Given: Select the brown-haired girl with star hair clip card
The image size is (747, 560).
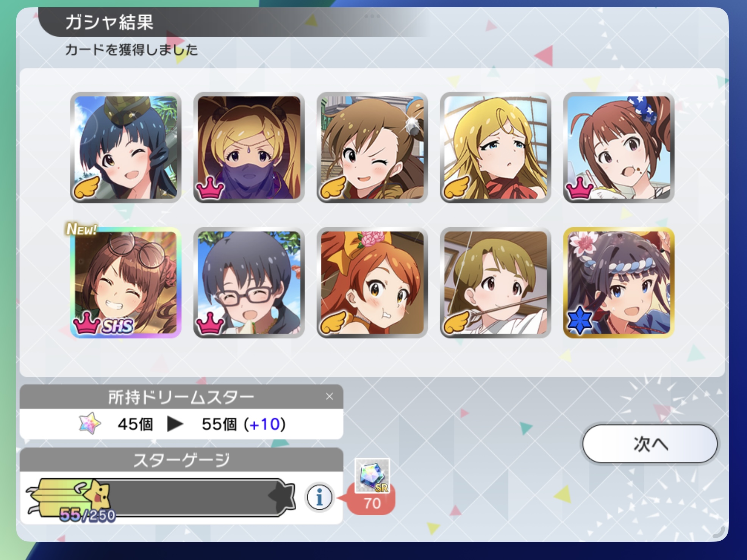Looking at the screenshot, I should click(x=619, y=147).
